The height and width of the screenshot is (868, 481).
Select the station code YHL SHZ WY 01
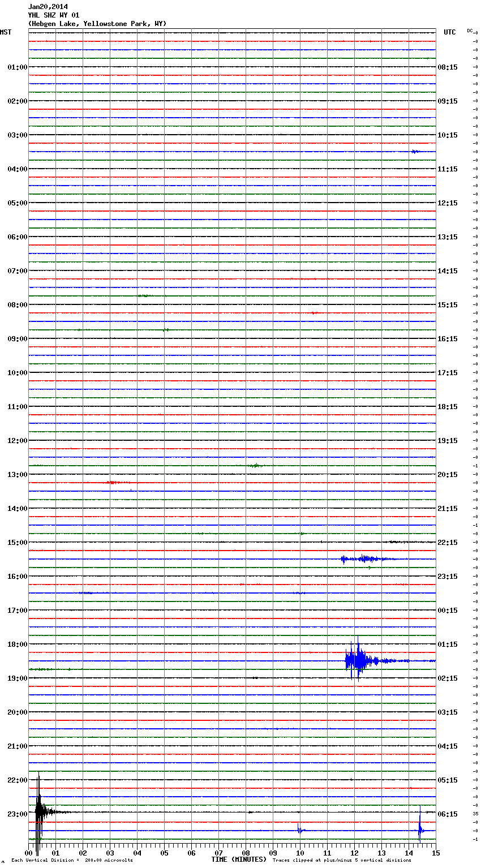(54, 15)
